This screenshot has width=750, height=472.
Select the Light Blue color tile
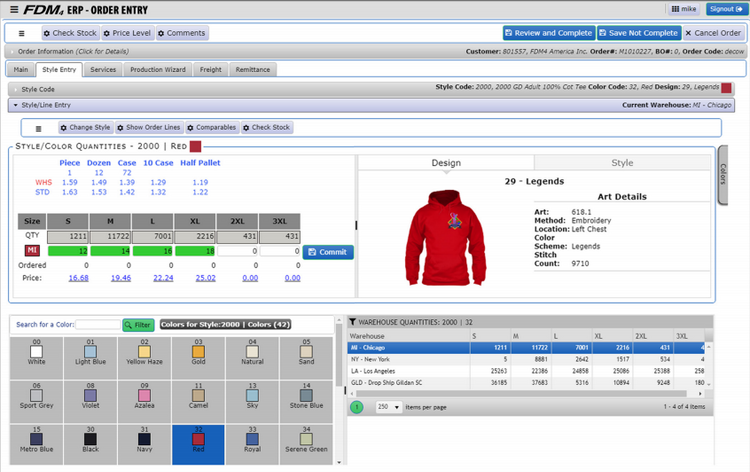(x=90, y=357)
